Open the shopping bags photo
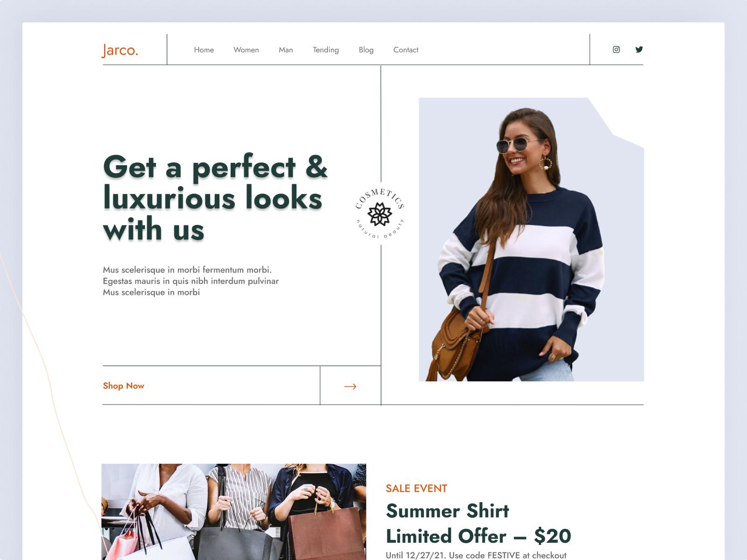The height and width of the screenshot is (560, 747). point(234,512)
